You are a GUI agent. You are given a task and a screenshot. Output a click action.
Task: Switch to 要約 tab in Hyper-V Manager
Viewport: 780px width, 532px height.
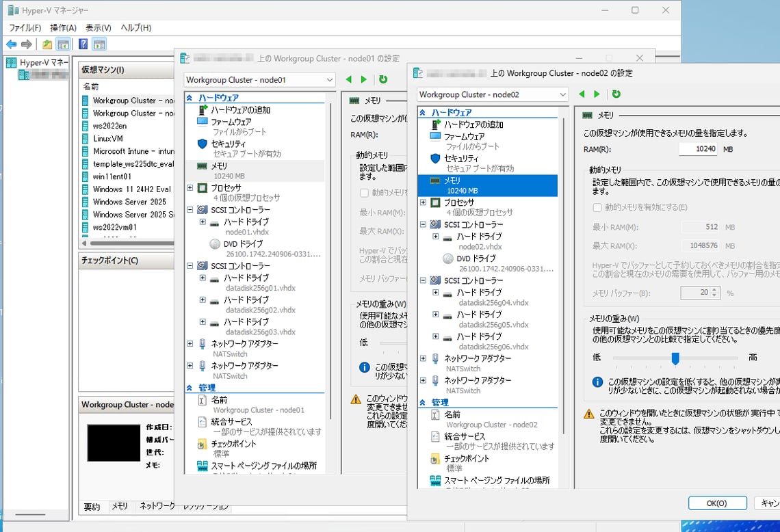pos(92,506)
